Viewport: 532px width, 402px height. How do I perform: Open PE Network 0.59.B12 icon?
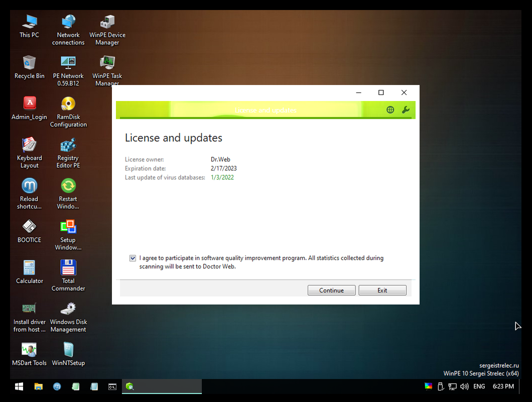coord(68,71)
